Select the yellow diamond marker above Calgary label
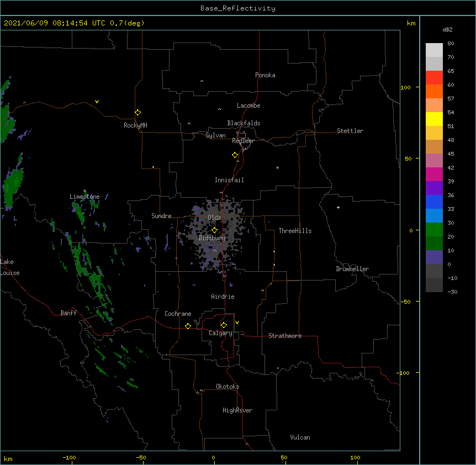Image resolution: width=476 pixels, height=465 pixels. 224,325
